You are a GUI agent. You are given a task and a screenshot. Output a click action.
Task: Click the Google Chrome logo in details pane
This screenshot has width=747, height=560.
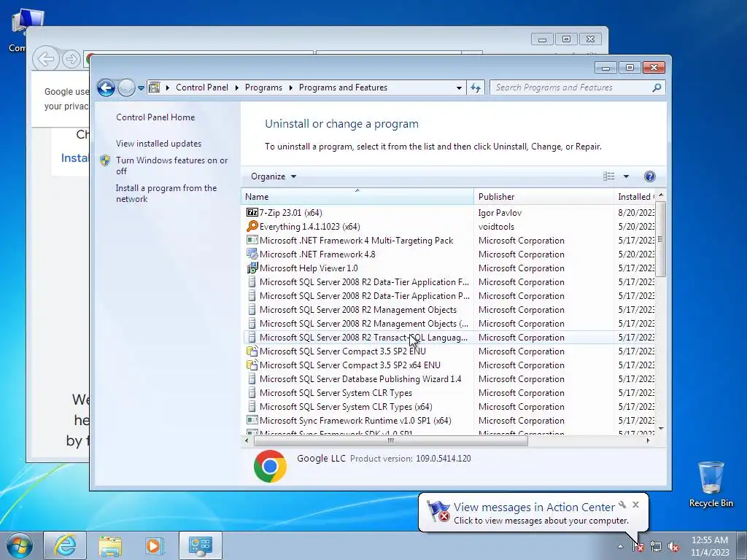point(270,466)
